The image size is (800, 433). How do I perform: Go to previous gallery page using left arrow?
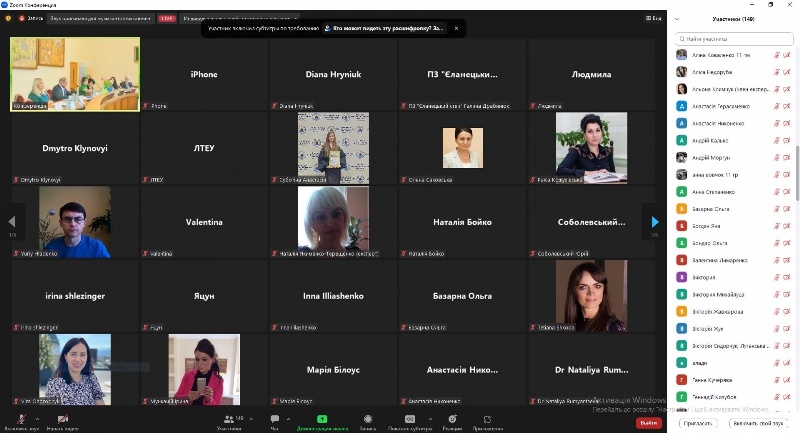(12, 221)
